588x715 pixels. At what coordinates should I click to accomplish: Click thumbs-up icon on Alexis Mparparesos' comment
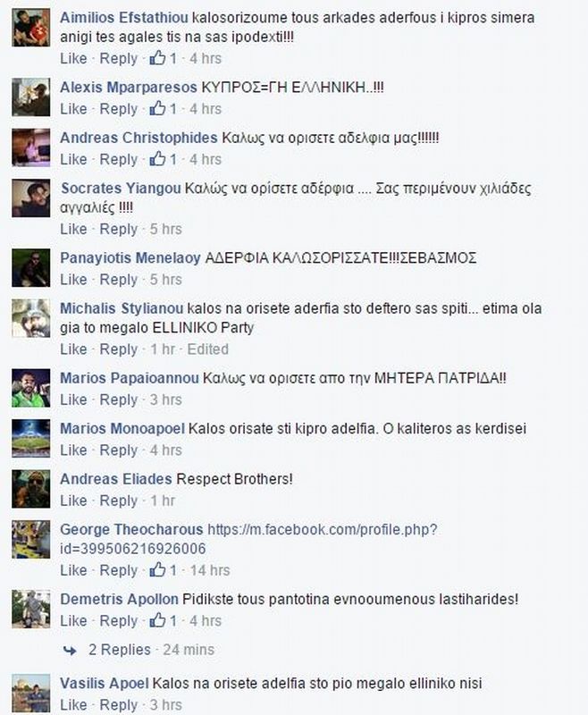[x=157, y=108]
